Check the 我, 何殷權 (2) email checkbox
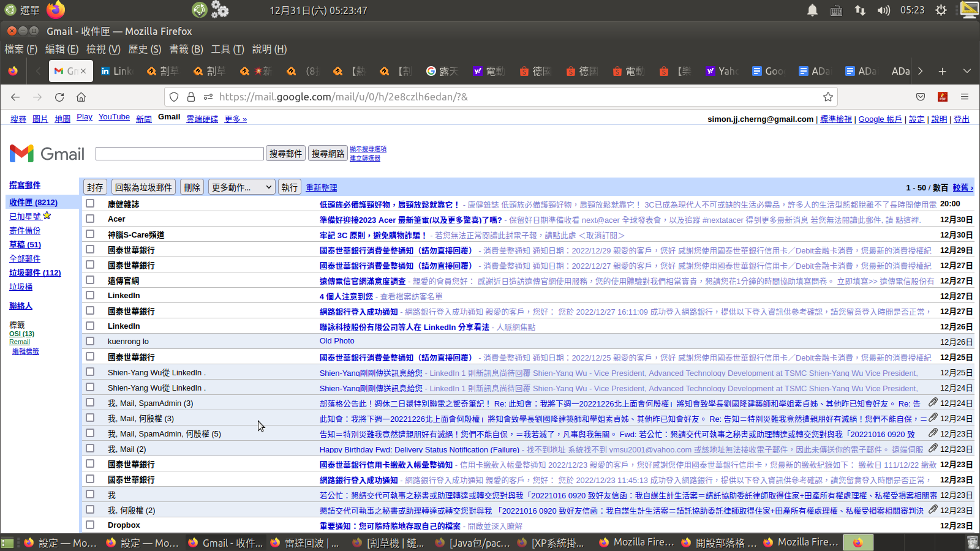The height and width of the screenshot is (551, 980). 90,509
